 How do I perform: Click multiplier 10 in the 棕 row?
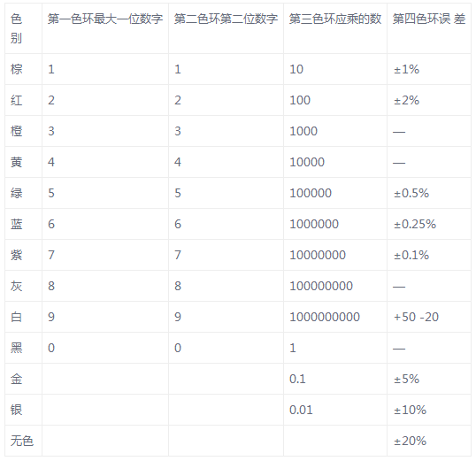point(296,70)
